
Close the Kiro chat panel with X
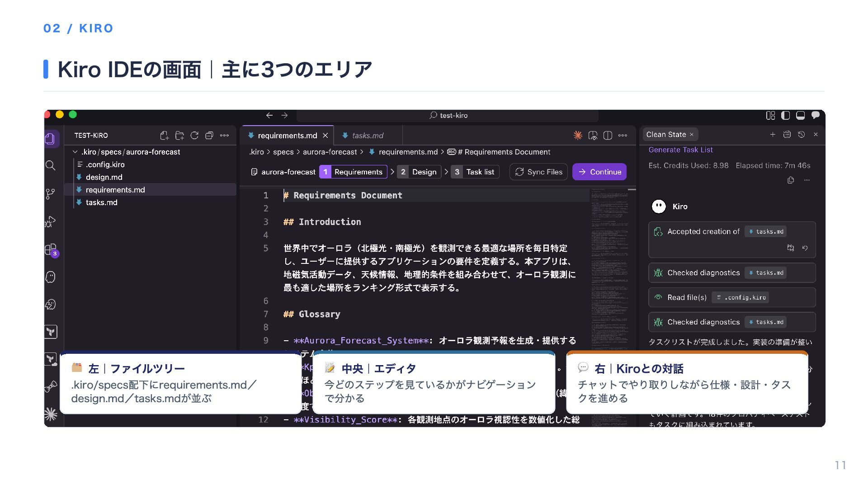pyautogui.click(x=816, y=135)
